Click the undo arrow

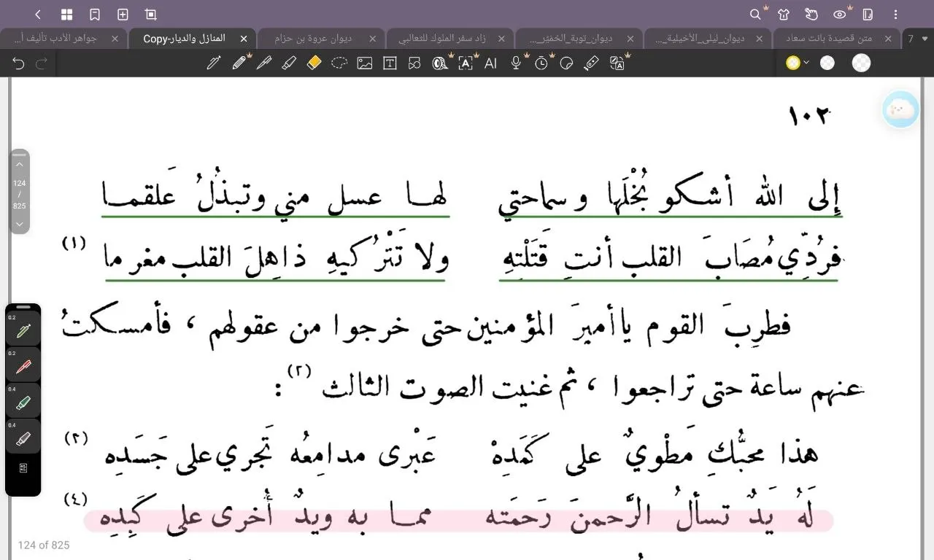(x=19, y=63)
